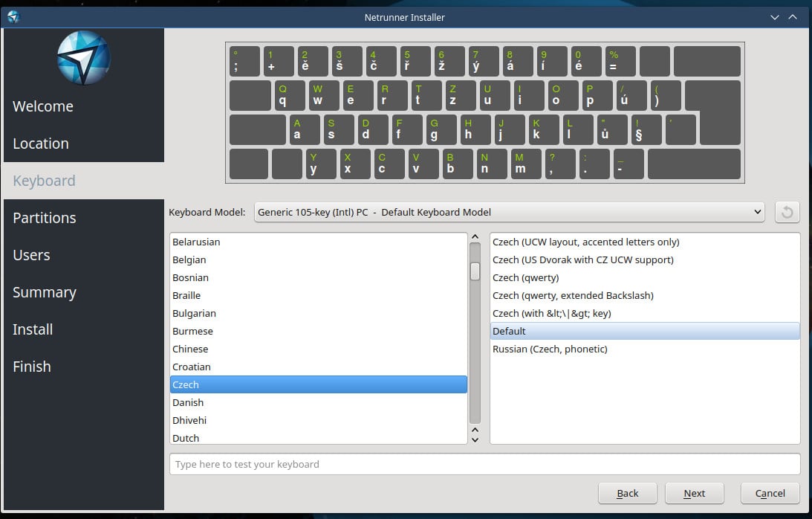812x519 pixels.
Task: Choose Czech (qwerty, extended Backslash) variant
Action: tap(645, 295)
